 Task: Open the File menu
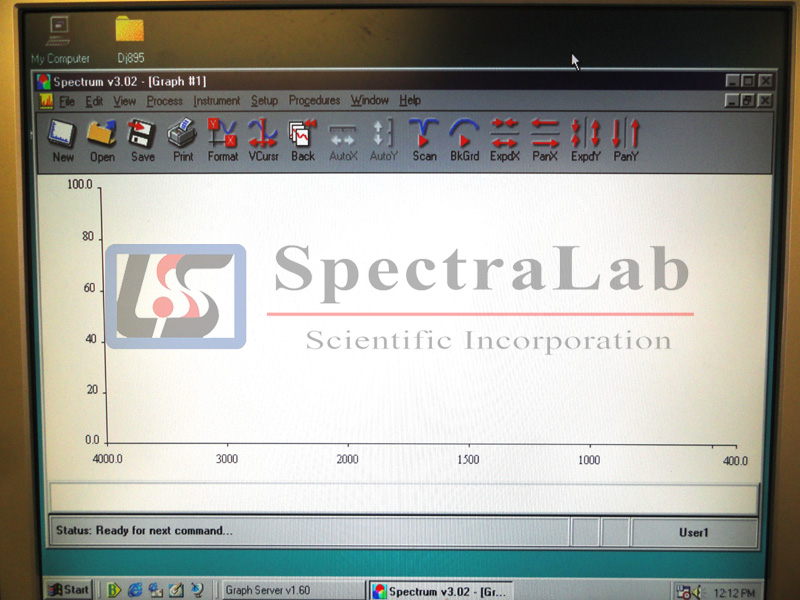click(67, 101)
